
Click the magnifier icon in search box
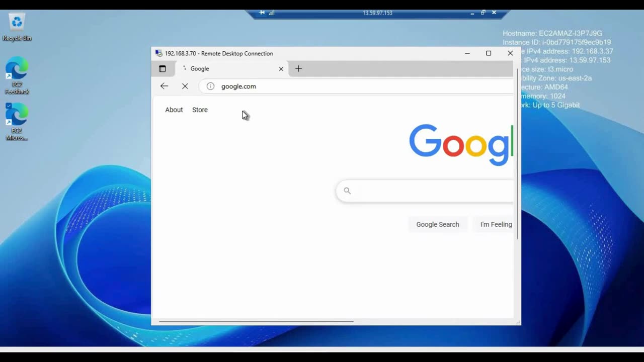coord(347,191)
